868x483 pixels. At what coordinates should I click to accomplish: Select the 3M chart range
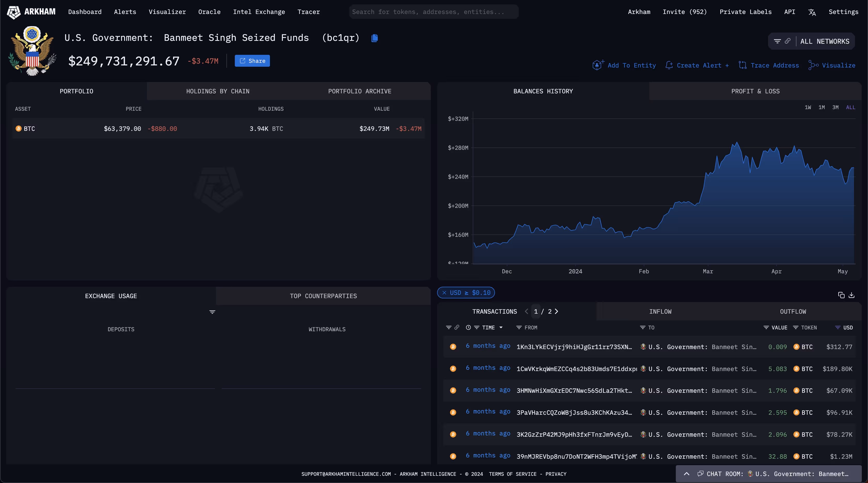835,107
